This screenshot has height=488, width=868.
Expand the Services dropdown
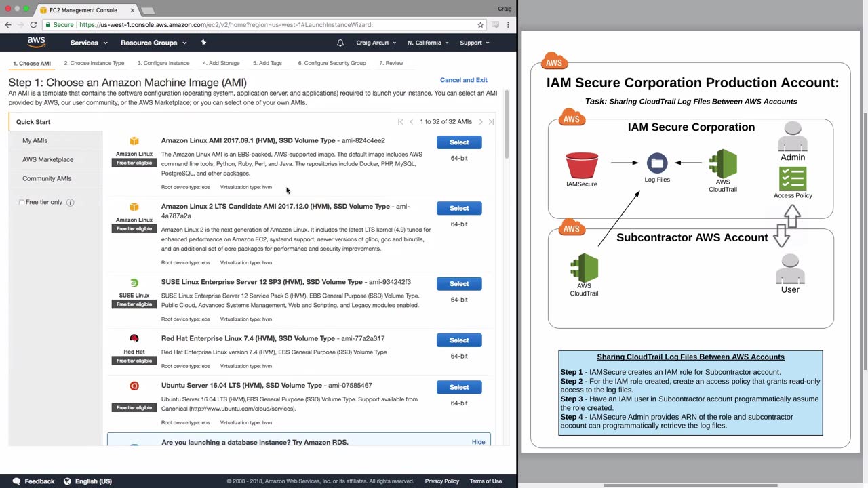click(89, 43)
